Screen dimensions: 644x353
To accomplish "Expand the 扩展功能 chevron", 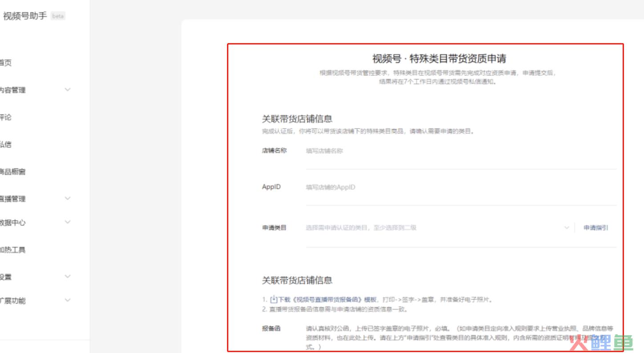I will coord(68,300).
